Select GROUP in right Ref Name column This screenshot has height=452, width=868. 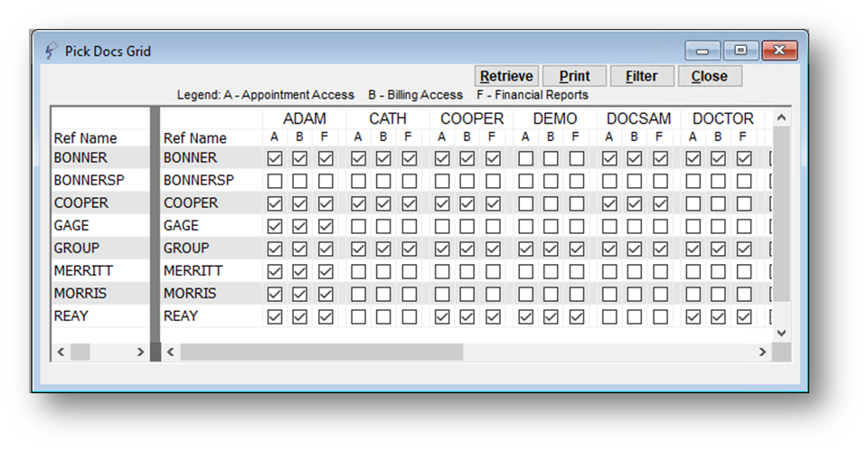186,248
